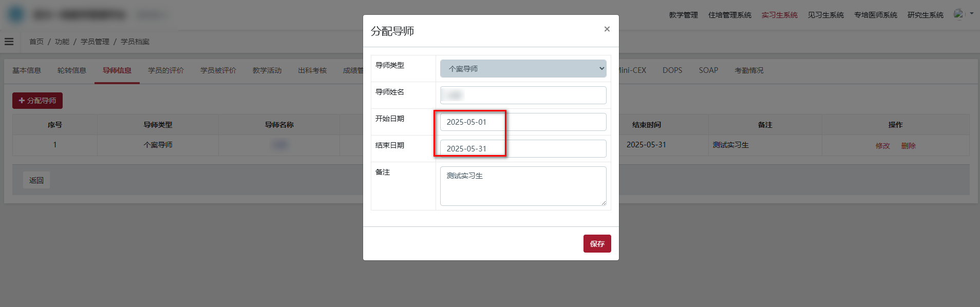980x307 pixels.
Task: Click the 分配导师 dialog title
Action: point(392,31)
